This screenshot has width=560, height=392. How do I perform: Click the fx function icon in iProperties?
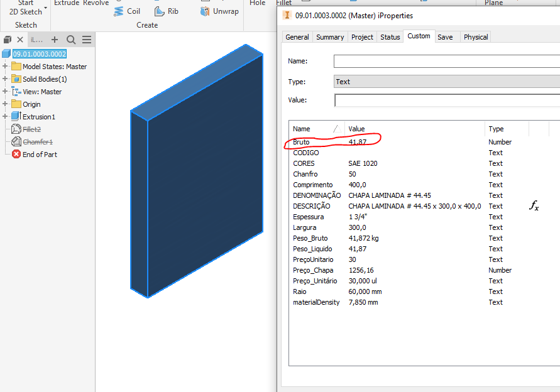pyautogui.click(x=535, y=206)
